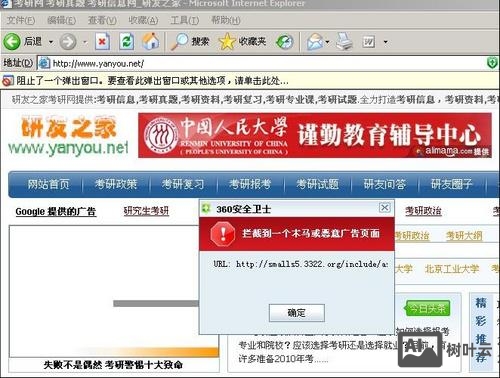Image resolution: width=500 pixels, height=378 pixels.
Task: Select the 研友问答 navigation tab
Action: pos(385,184)
